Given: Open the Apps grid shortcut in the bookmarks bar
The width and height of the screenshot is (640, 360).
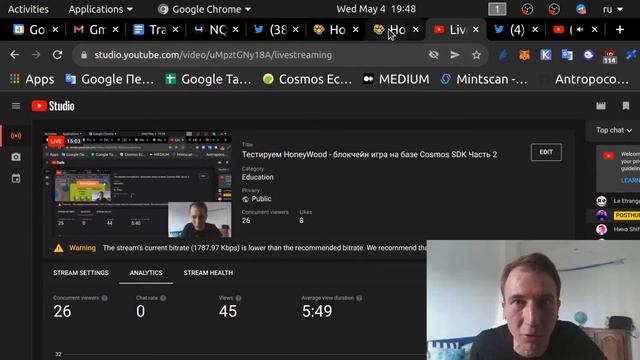Looking at the screenshot, I should click(x=32, y=79).
